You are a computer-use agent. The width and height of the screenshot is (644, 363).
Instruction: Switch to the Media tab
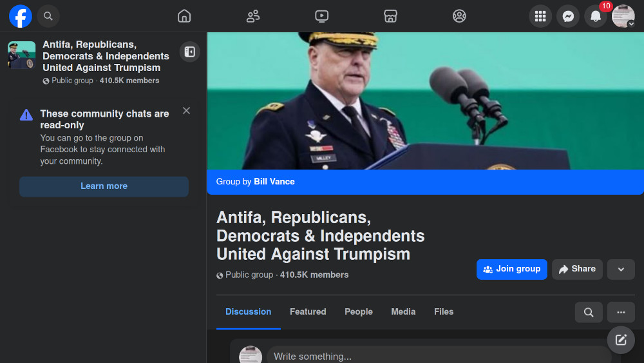pyautogui.click(x=403, y=311)
